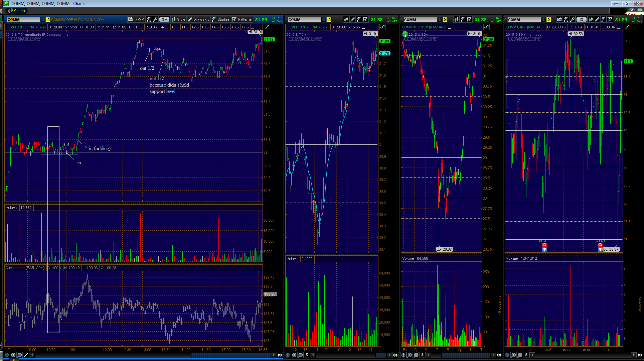Image resolution: width=644 pixels, height=361 pixels.
Task: Click COMM symbol field in 1m chart
Action: pos(23,20)
